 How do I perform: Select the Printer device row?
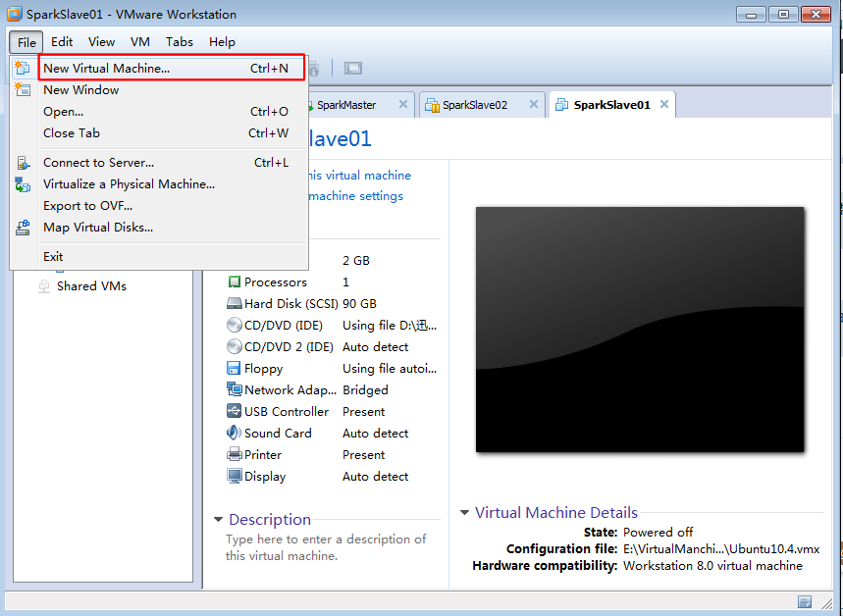pyautogui.click(x=332, y=455)
